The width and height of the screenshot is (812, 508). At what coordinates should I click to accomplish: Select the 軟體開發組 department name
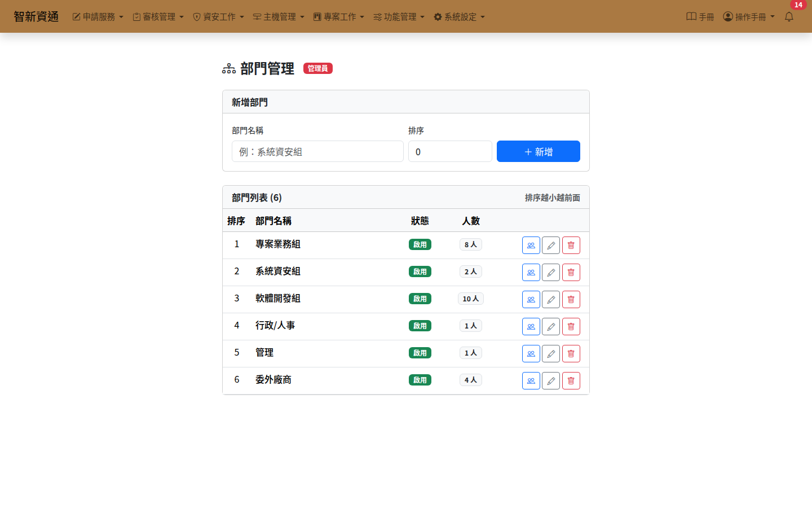click(278, 298)
